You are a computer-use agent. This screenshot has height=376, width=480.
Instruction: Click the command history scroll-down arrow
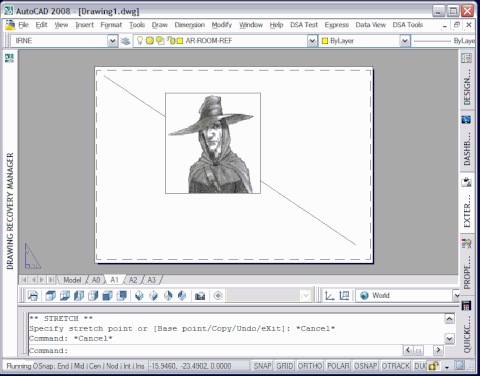click(x=449, y=339)
